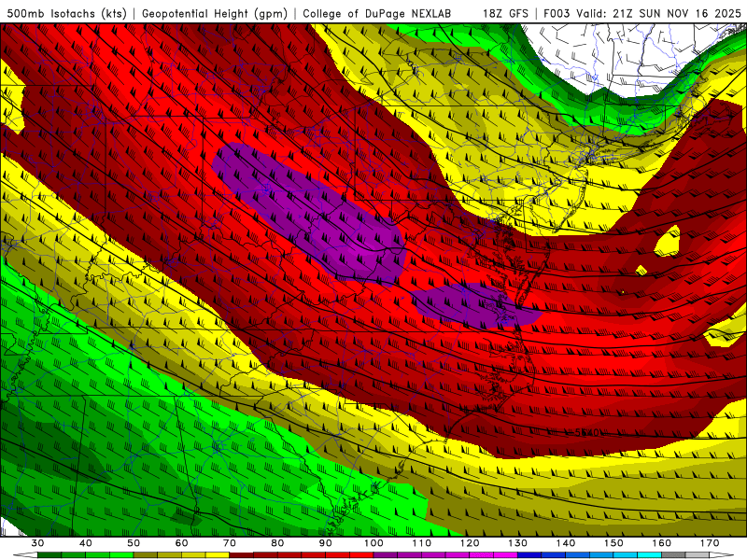Click the 100 value on the color scale
The width and height of the screenshot is (747, 560).
(373, 543)
